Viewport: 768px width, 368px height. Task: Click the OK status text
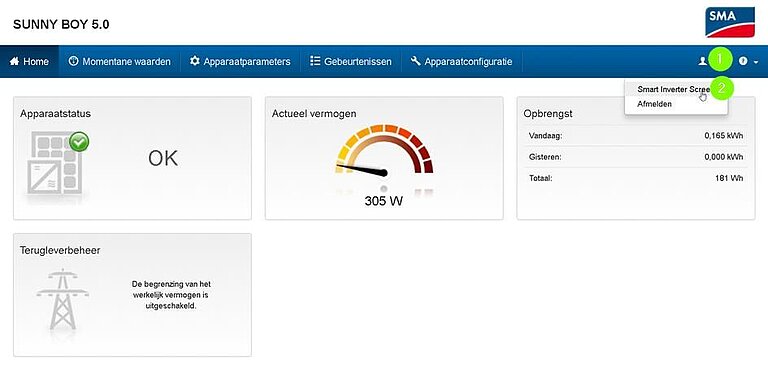coord(163,159)
